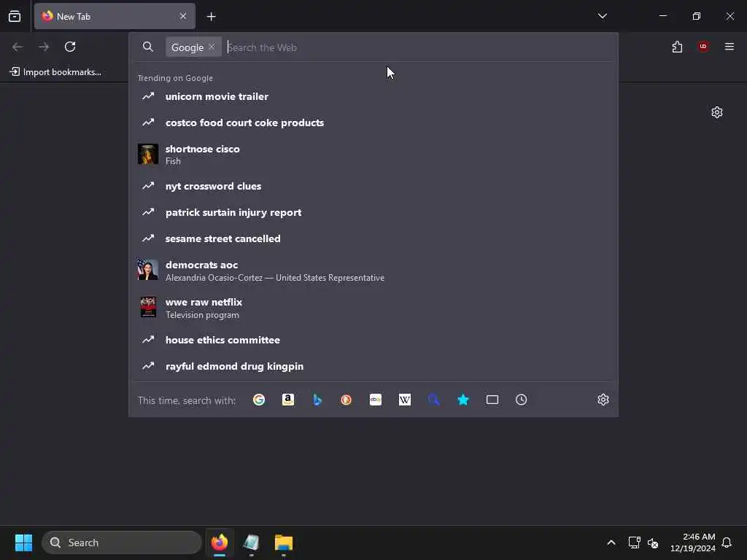Reload the current page
The image size is (747, 560).
click(x=70, y=47)
